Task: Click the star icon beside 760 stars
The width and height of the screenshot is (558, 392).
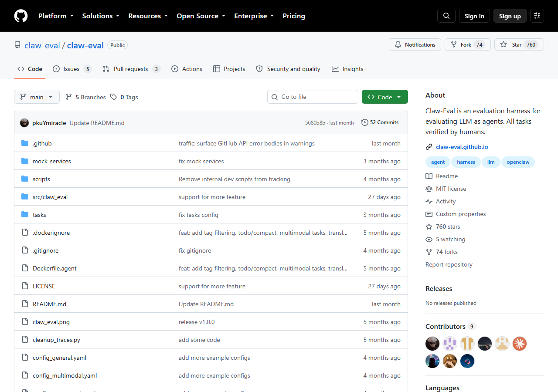Action: (x=429, y=227)
